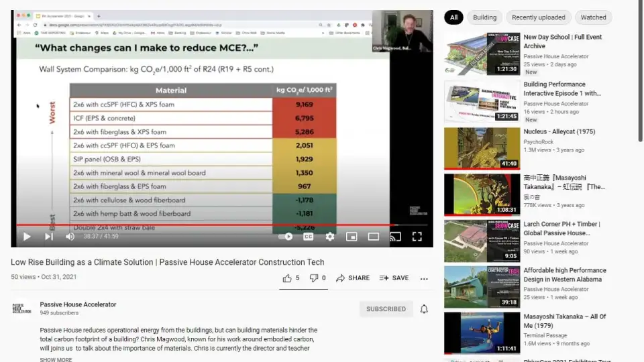The width and height of the screenshot is (644, 362).
Task: Turn on closed captions
Action: click(x=308, y=237)
